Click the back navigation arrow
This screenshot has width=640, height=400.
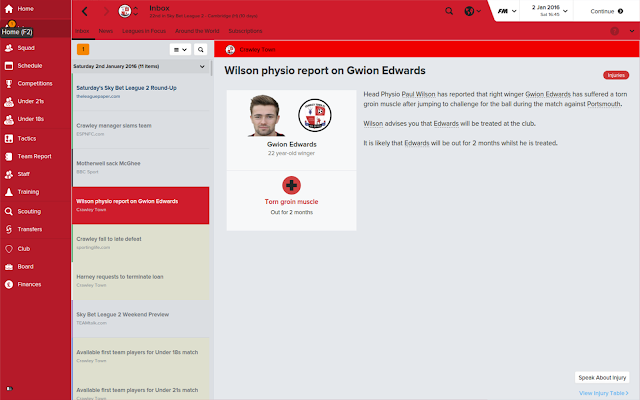[x=85, y=11]
